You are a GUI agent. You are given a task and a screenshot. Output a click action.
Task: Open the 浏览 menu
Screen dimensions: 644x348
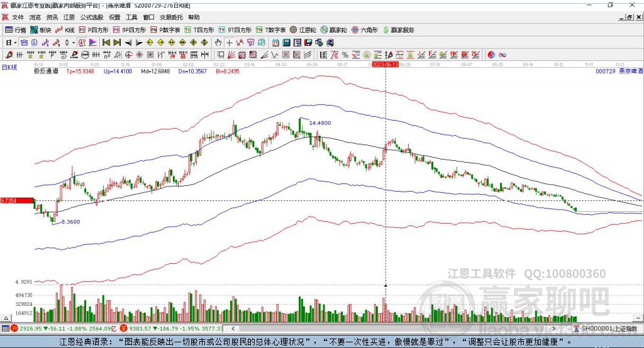point(35,17)
